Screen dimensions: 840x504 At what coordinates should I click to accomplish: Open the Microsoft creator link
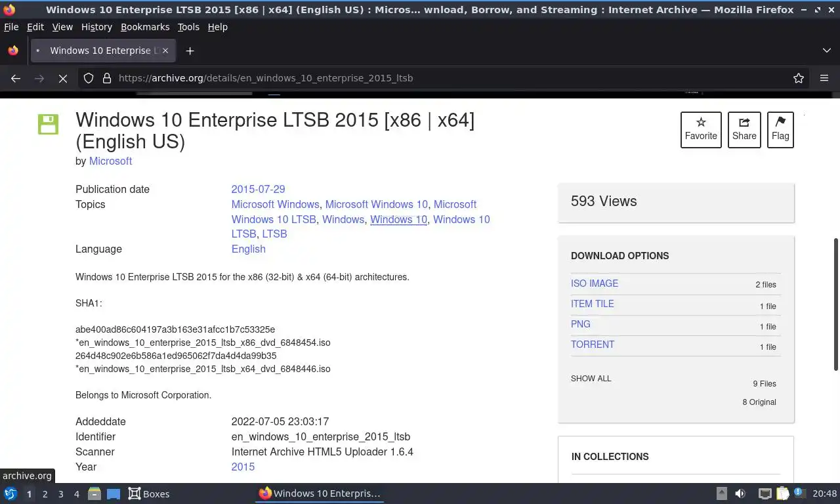110,161
